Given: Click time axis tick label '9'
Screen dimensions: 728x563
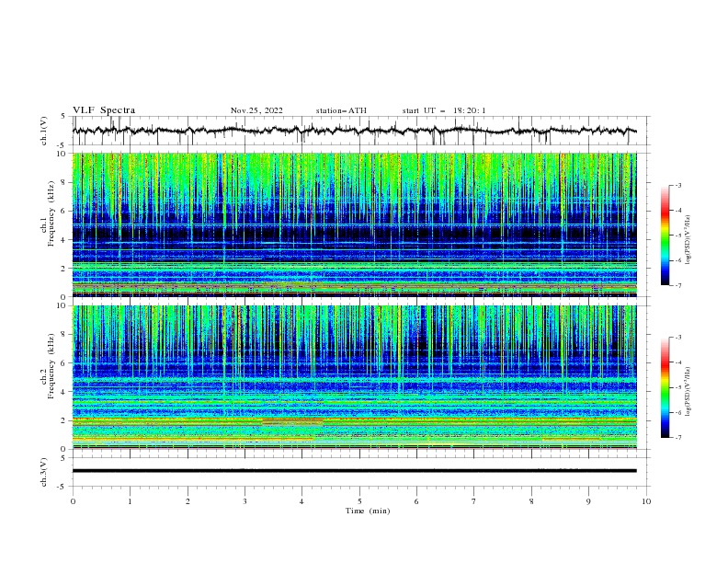Looking at the screenshot, I should (588, 501).
